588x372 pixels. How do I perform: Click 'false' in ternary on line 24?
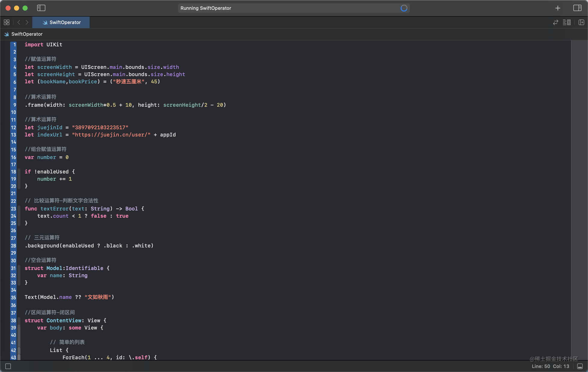[x=99, y=216]
